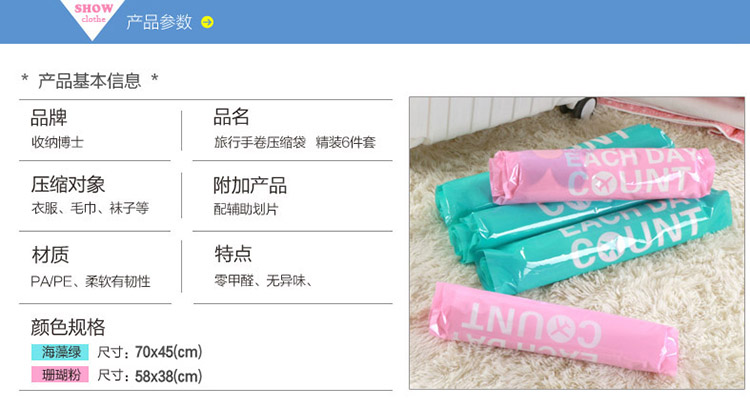
Task: Click the 产品基本信息 section heading
Action: [x=89, y=81]
